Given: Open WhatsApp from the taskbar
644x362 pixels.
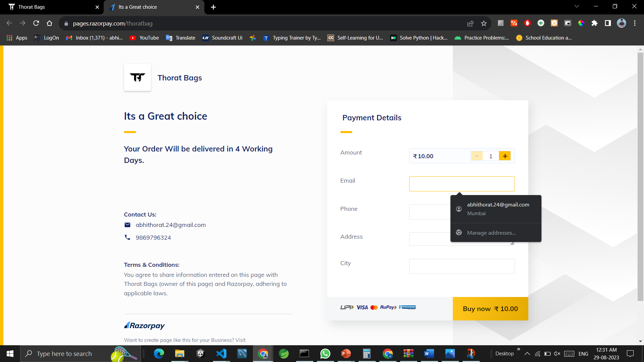Looking at the screenshot, I should click(325, 354).
